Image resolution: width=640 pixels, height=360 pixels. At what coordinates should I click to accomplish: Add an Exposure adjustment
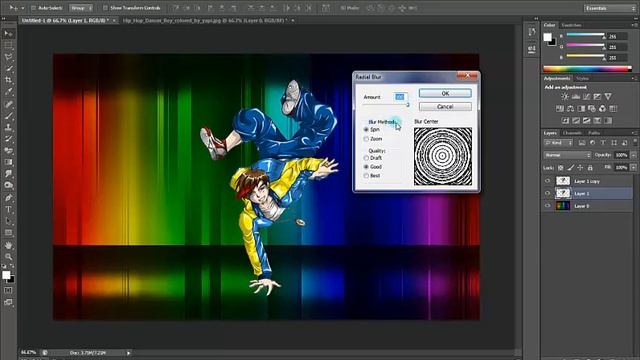click(x=597, y=97)
